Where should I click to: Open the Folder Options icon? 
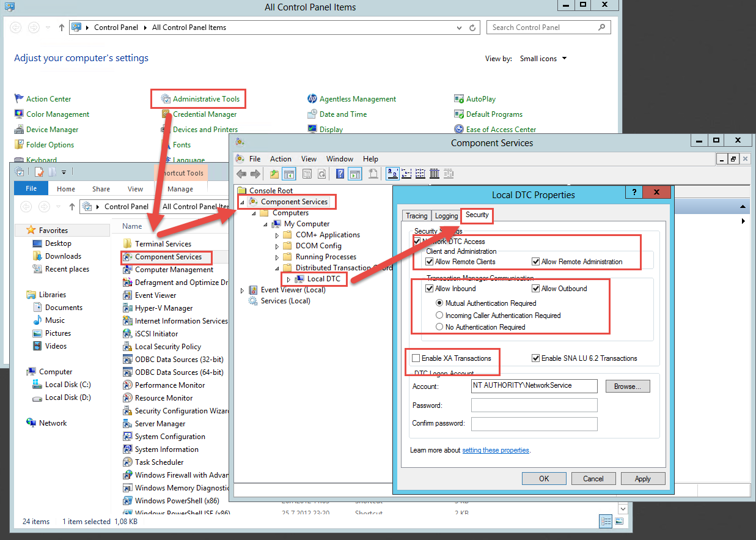point(20,145)
